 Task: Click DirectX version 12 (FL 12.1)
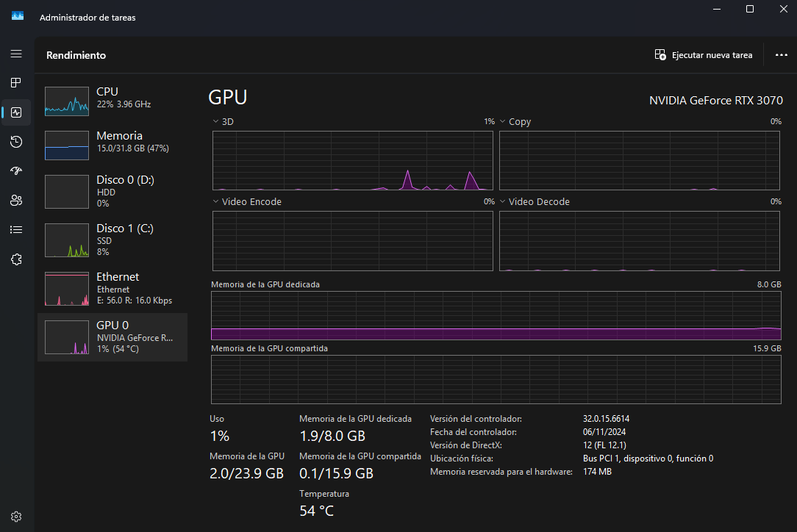tap(604, 445)
